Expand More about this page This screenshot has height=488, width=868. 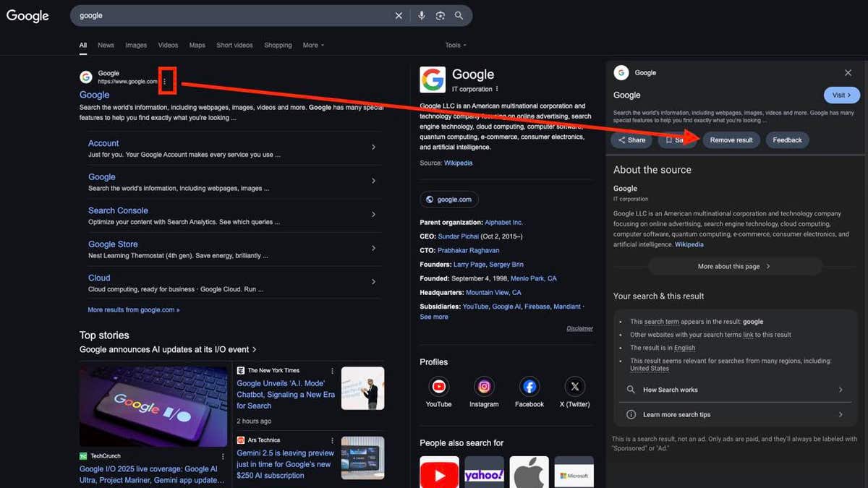point(734,266)
